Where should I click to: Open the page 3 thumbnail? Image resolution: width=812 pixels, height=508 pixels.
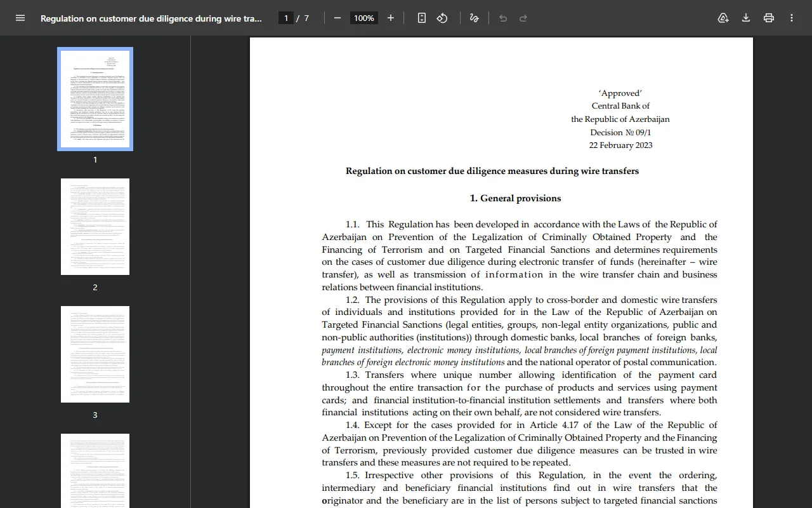[95, 354]
